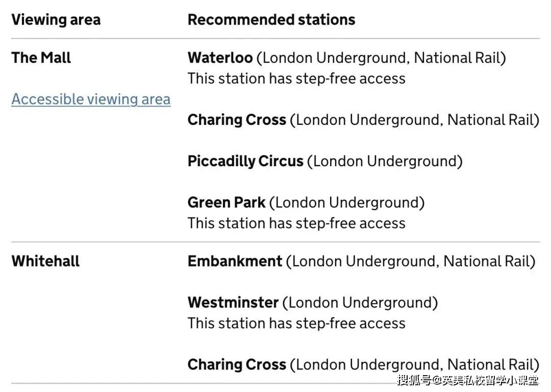The image size is (551, 392).
Task: Select The Mall viewing area label
Action: (41, 58)
